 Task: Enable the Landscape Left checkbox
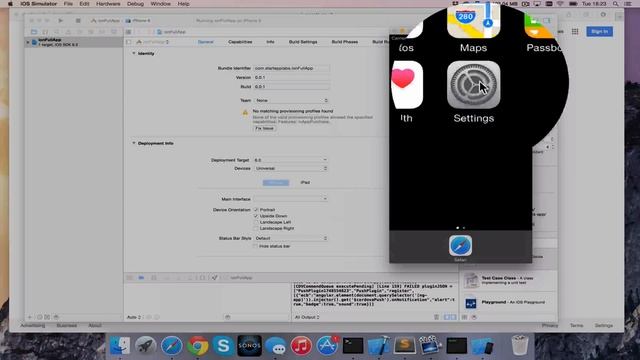click(256, 222)
